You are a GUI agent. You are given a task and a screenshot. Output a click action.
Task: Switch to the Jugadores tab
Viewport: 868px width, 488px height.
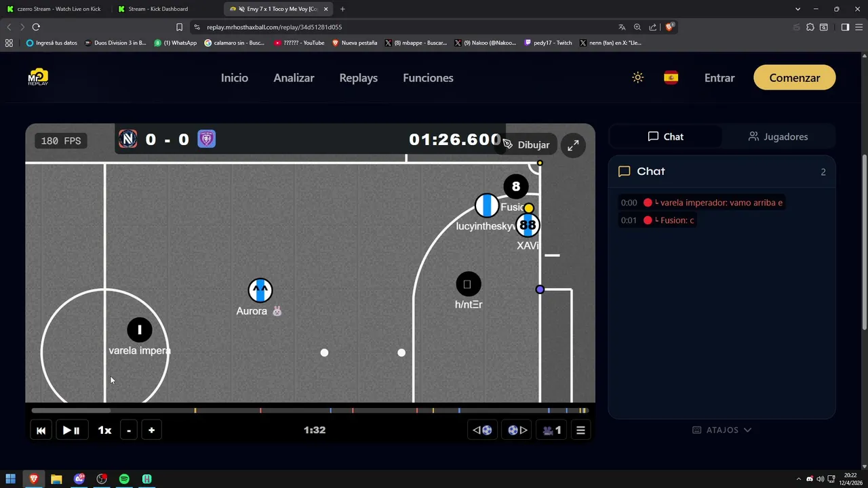click(x=778, y=137)
